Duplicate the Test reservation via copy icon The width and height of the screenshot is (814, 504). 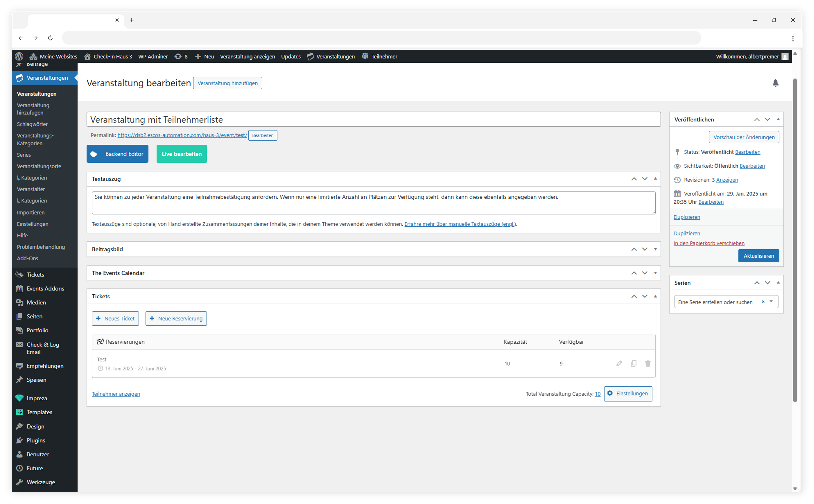tap(634, 363)
